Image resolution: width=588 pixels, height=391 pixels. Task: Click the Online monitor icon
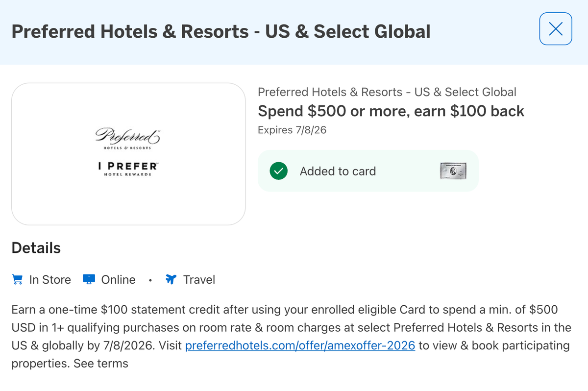click(89, 279)
